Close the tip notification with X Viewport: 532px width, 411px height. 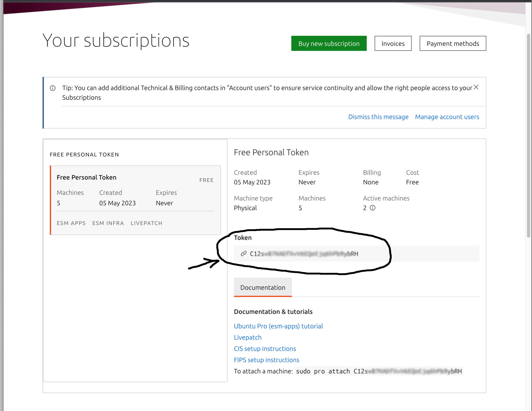(476, 87)
